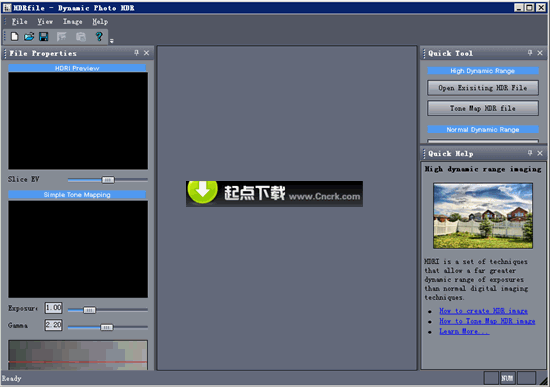Click the Normal Dynamic Range header

pos(483,129)
